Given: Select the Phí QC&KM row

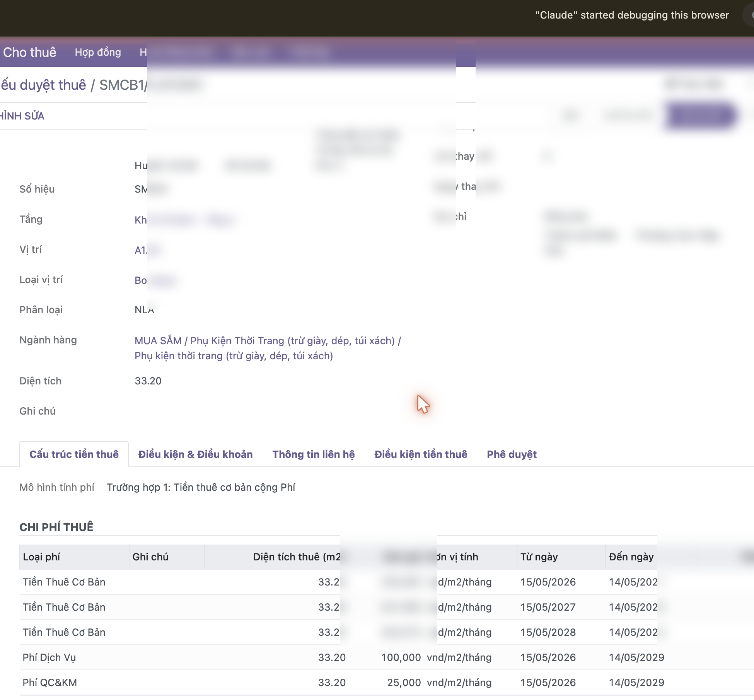Looking at the screenshot, I should (x=387, y=683).
